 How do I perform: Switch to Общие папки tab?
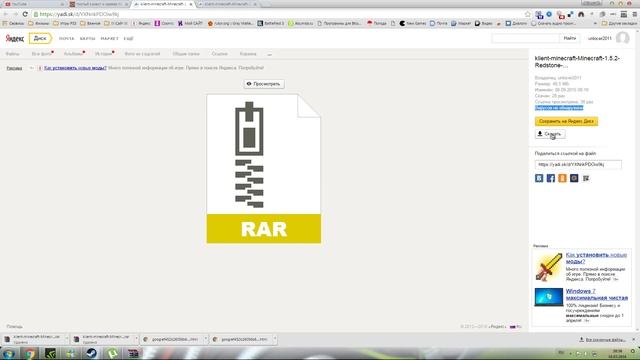(x=186, y=54)
